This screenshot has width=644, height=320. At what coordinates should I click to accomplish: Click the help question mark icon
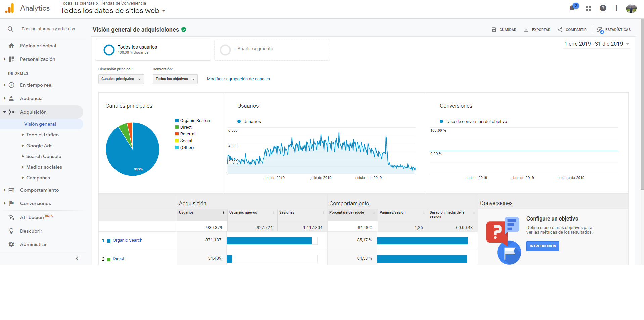[603, 8]
